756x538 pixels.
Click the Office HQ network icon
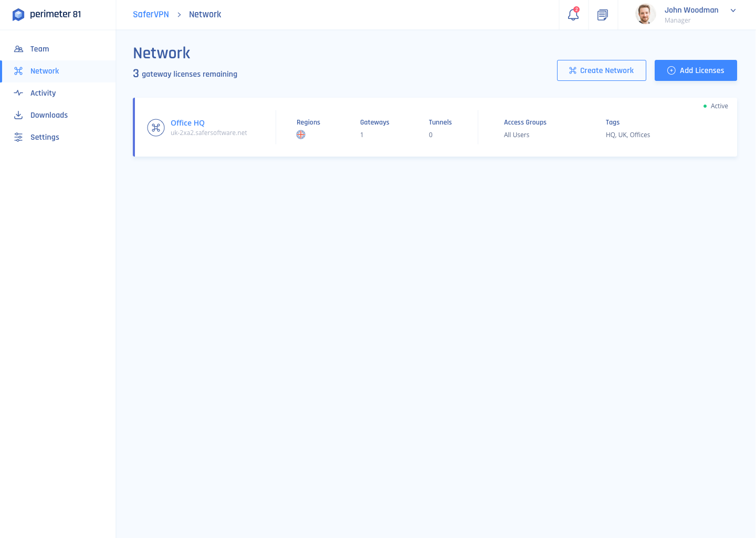tap(156, 128)
